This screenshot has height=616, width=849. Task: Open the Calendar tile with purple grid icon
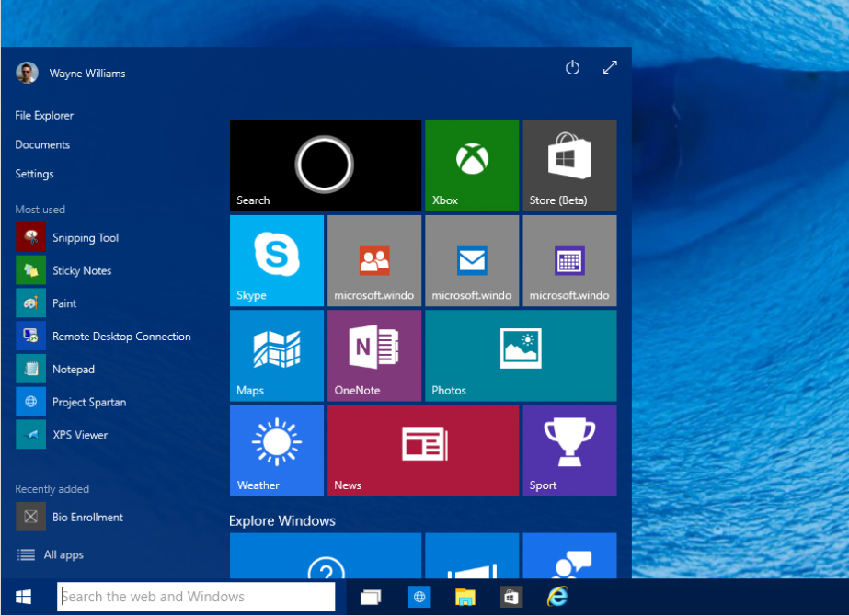tap(569, 260)
